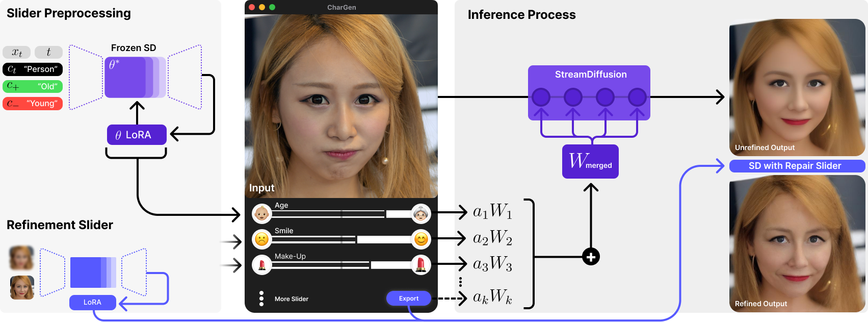Click the Age slider track
This screenshot has width=868, height=322.
pos(341,214)
